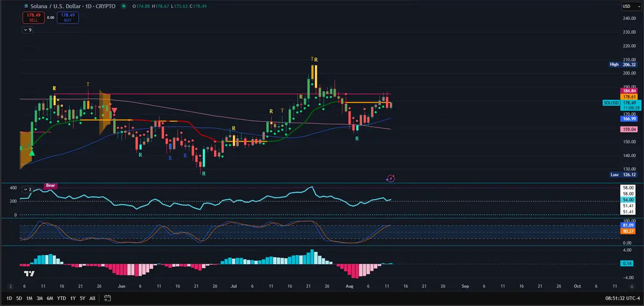Click the timezone button at the axis start
The height and width of the screenshot is (306, 644).
click(x=10, y=287)
